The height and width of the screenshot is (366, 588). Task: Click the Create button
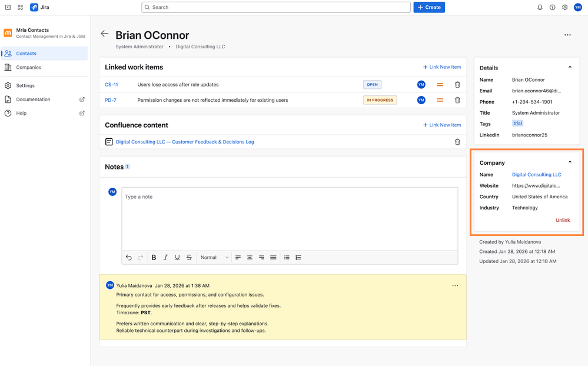pyautogui.click(x=429, y=7)
